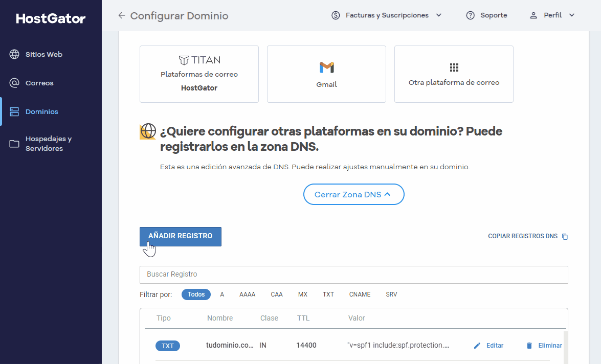
Task: Filter records by A type
Action: (x=222, y=294)
